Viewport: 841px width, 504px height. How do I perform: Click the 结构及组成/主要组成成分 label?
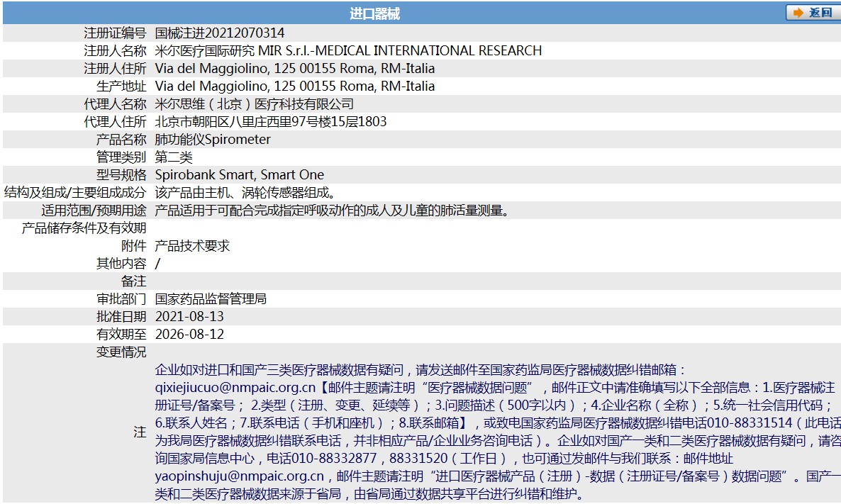75,193
